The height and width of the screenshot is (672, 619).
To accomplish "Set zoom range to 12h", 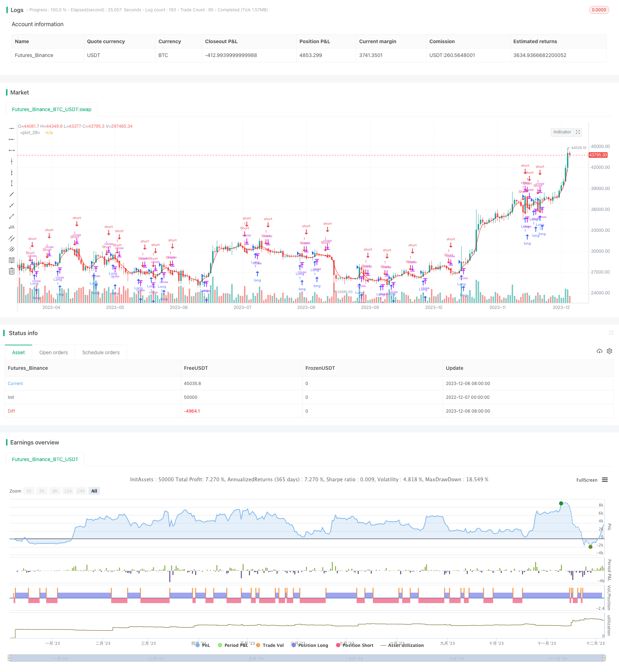I will 68,491.
